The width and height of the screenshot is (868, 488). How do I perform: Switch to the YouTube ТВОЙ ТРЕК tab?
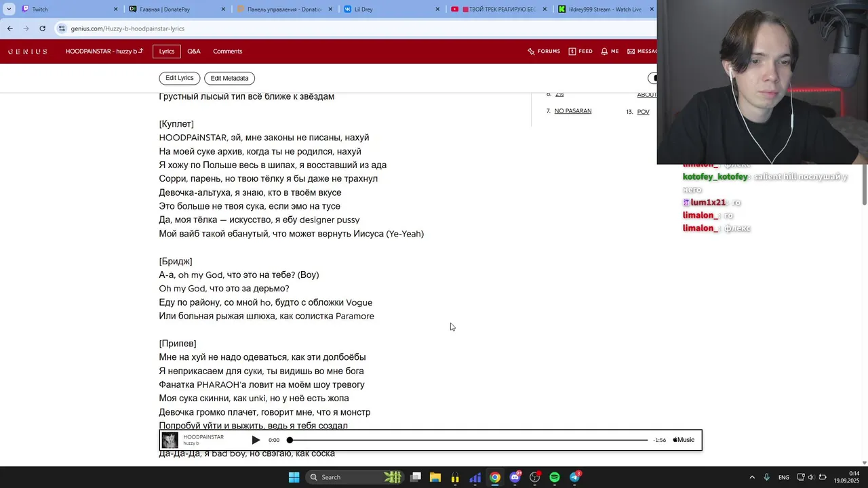(499, 9)
